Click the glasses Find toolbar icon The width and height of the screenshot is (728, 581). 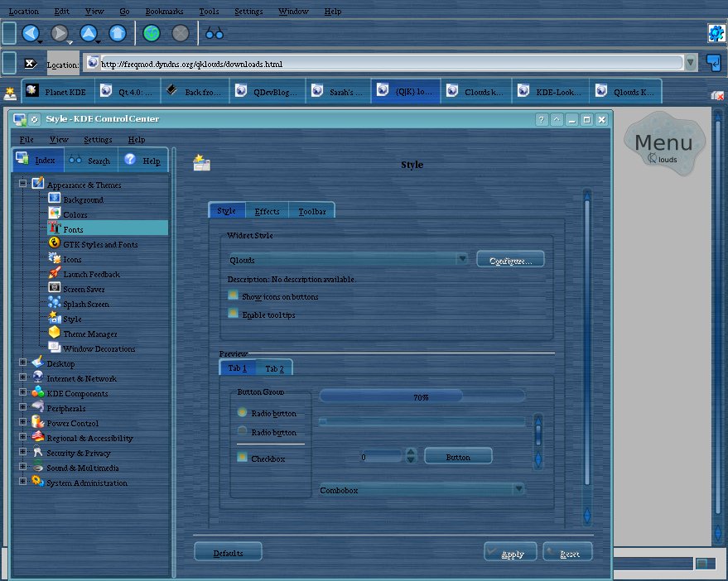coord(214,33)
